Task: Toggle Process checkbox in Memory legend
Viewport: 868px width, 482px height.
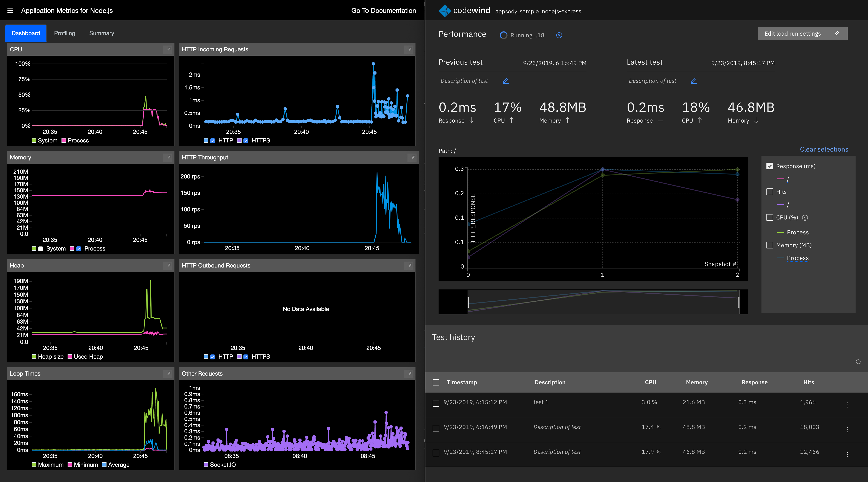Action: click(79, 249)
